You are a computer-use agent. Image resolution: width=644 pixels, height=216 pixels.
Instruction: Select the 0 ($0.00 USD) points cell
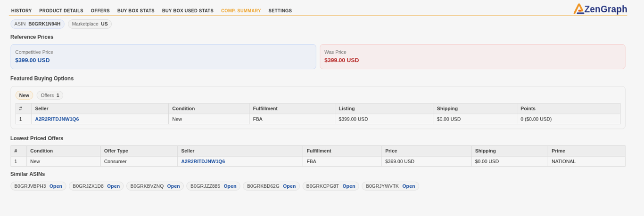[x=569, y=119]
